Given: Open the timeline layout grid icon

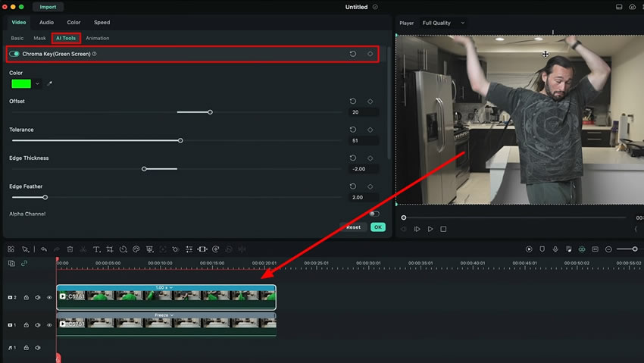Looking at the screenshot, I should [11, 249].
